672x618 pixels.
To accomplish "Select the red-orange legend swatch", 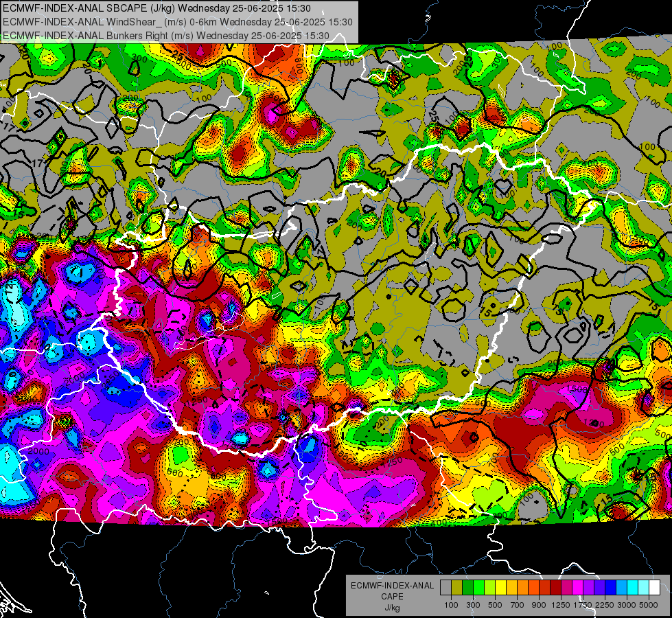I will (533, 587).
